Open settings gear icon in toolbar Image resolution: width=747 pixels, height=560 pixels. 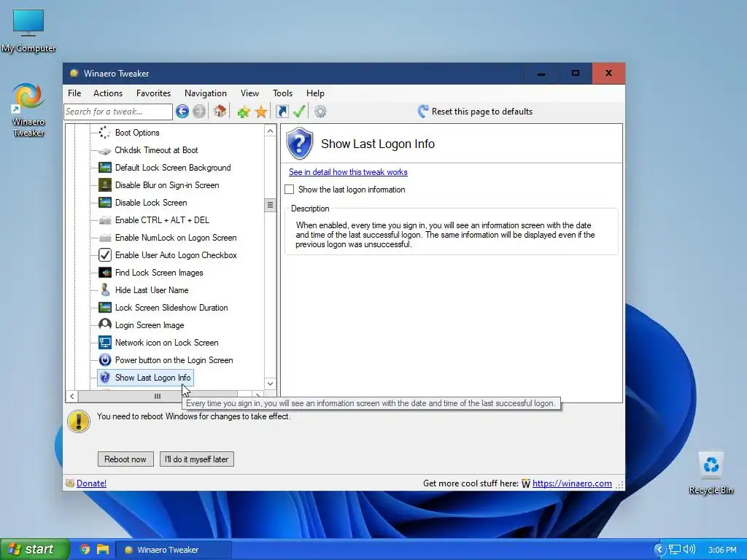pos(320,112)
